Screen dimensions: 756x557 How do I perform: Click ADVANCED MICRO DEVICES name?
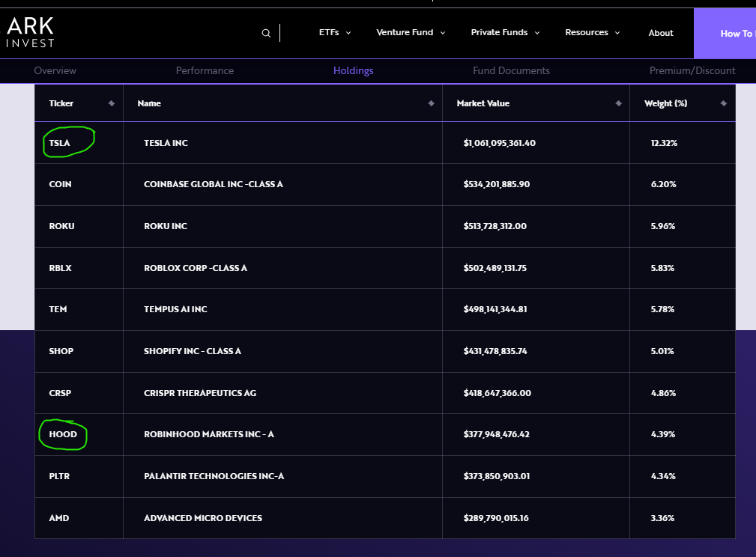[203, 518]
